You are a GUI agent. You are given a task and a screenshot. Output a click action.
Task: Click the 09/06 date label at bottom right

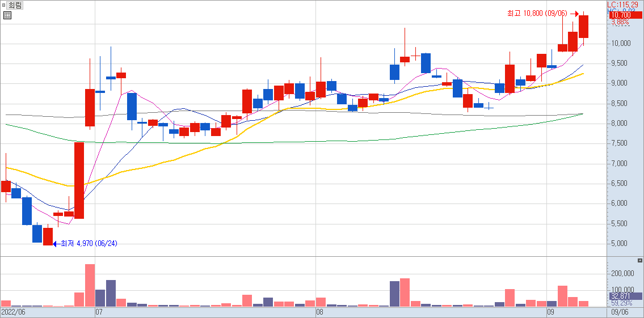click(x=620, y=312)
